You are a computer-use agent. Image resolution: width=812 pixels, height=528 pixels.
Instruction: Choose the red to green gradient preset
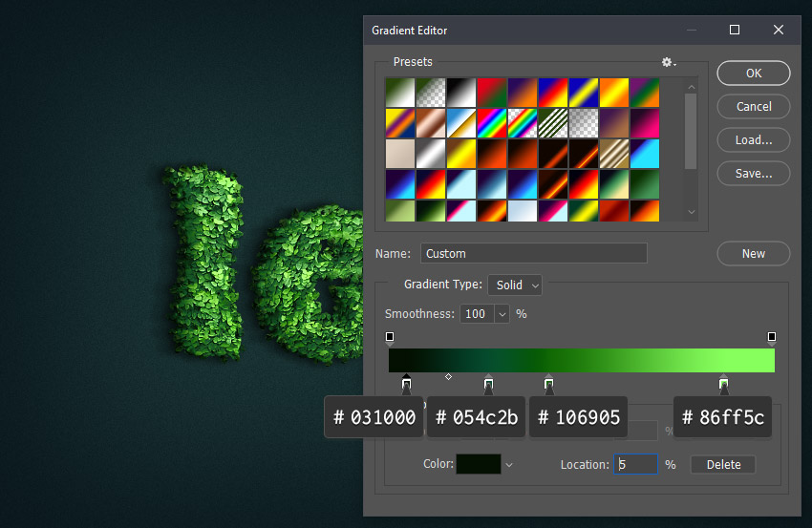click(x=491, y=93)
